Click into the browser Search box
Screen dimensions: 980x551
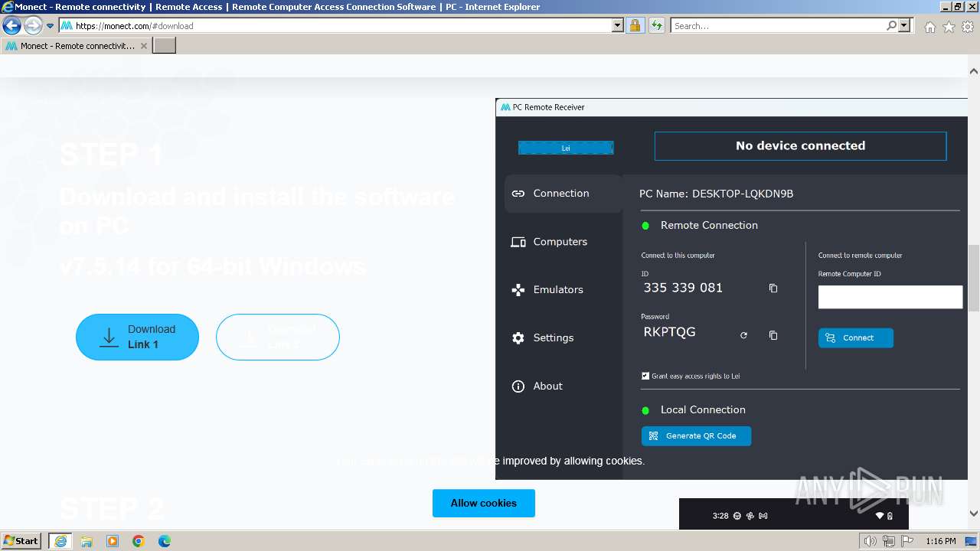778,25
